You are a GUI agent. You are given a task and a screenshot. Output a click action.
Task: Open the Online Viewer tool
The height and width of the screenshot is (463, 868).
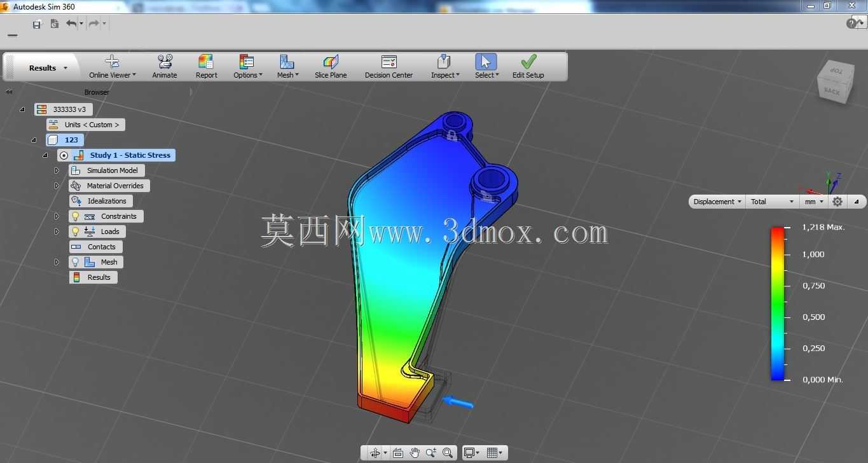(113, 67)
